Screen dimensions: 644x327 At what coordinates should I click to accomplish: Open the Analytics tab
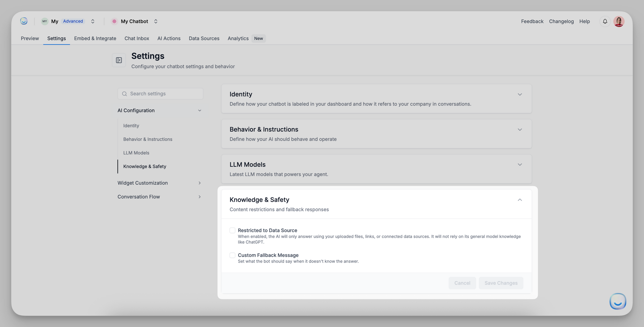point(238,38)
